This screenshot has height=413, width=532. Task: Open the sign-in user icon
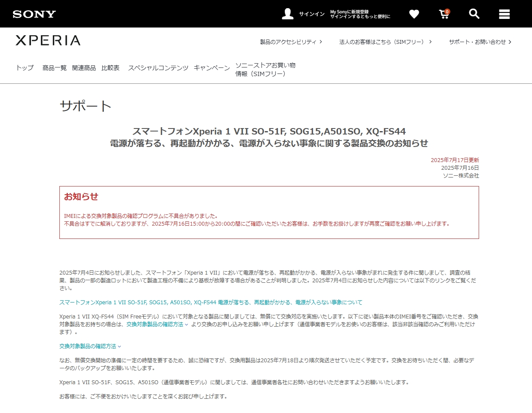click(x=288, y=14)
